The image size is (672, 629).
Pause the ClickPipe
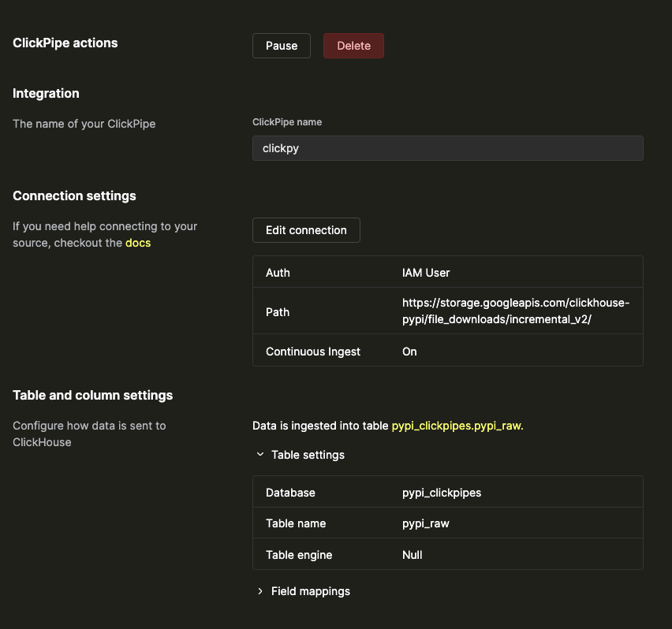282,46
